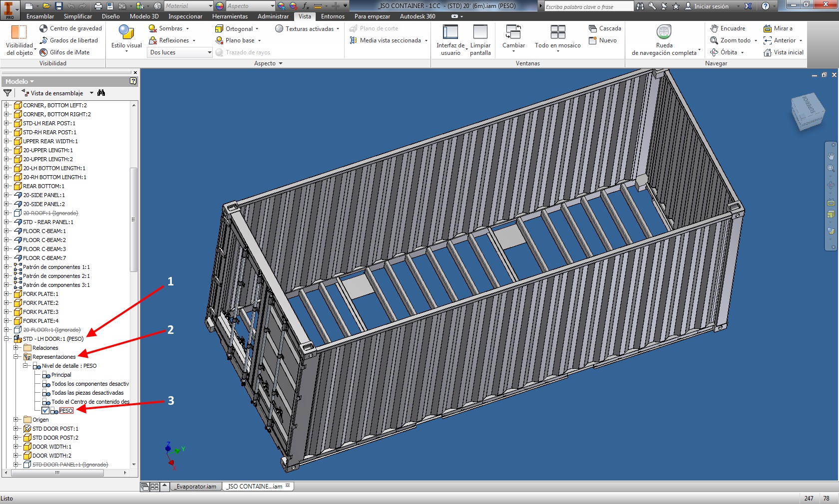This screenshot has width=839, height=504.
Task: Open the Ensamblar ribbon tab
Action: [40, 16]
